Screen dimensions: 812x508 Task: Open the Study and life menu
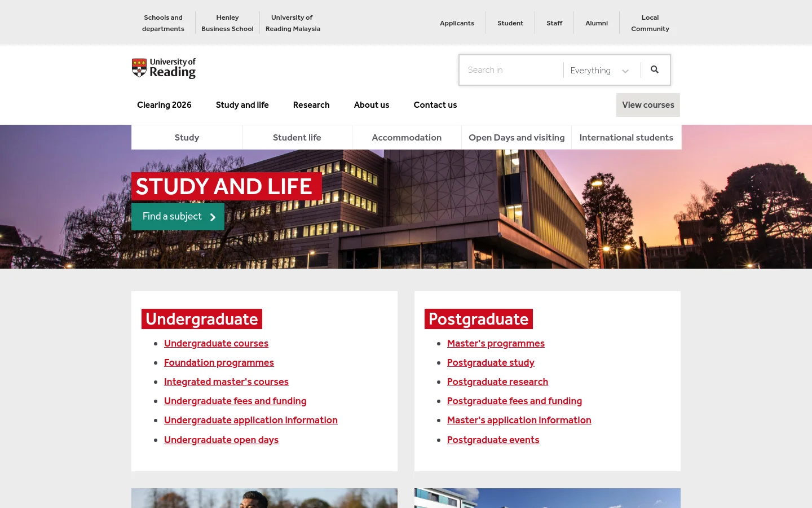[242, 105]
